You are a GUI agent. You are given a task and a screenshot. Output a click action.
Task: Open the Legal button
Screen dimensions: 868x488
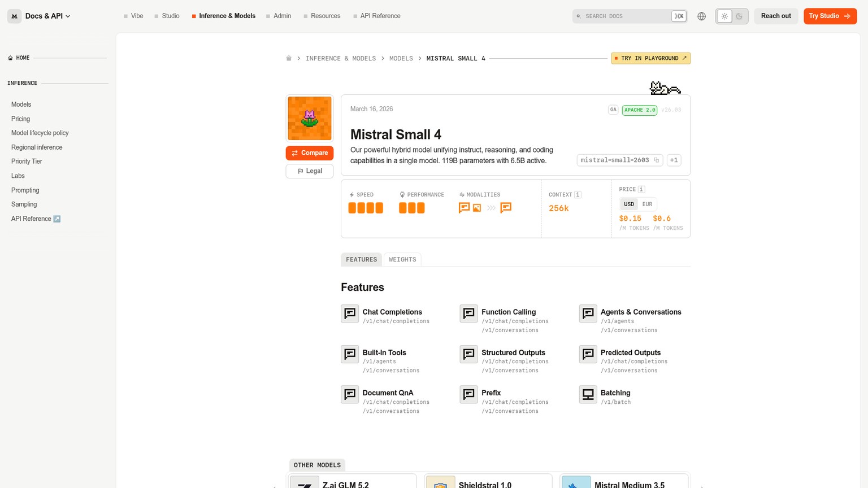310,171
